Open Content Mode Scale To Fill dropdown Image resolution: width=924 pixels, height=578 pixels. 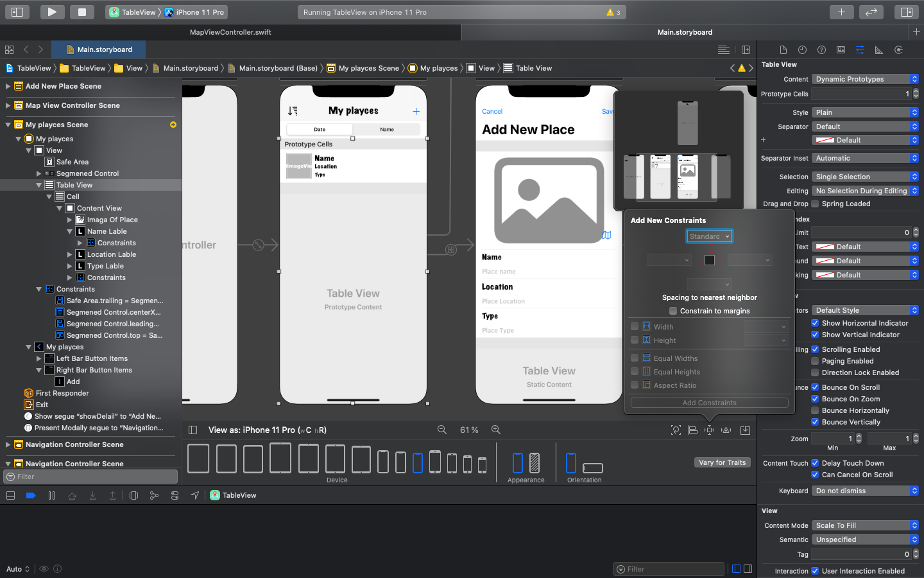click(x=865, y=525)
